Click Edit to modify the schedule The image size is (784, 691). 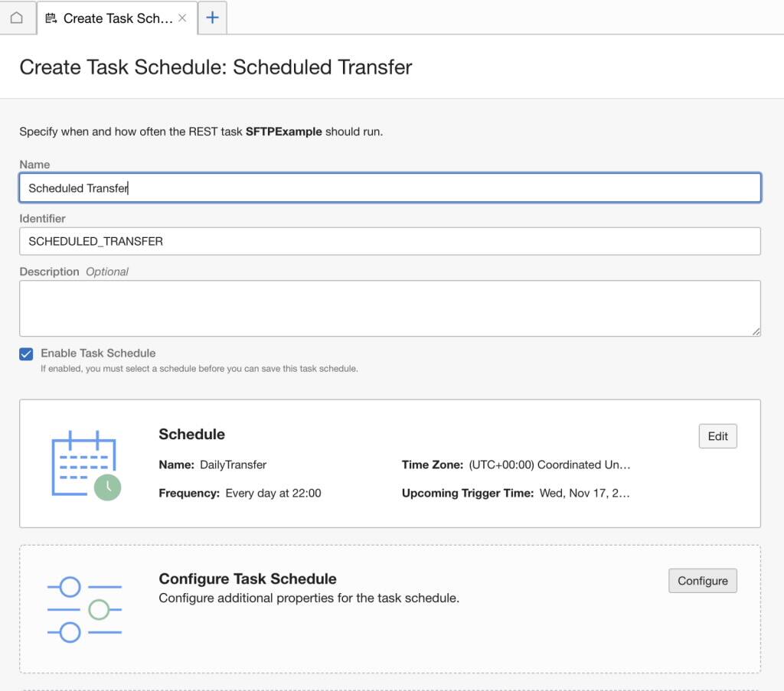717,436
